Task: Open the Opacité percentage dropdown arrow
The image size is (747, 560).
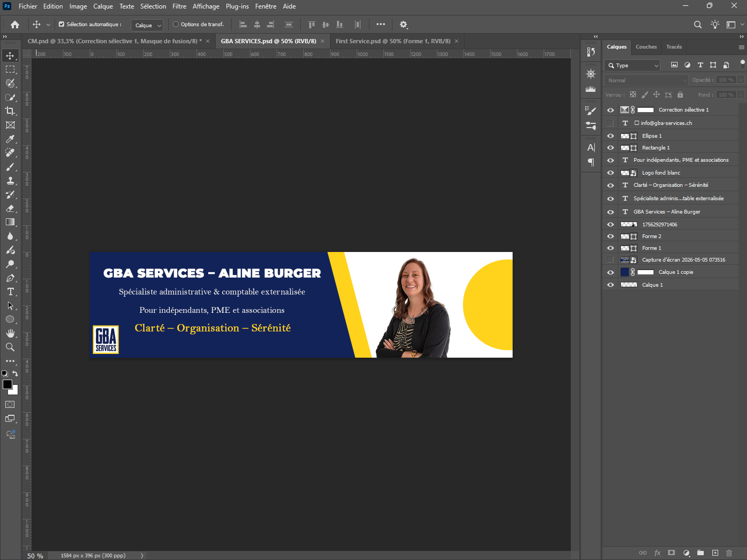Action: pyautogui.click(x=741, y=80)
